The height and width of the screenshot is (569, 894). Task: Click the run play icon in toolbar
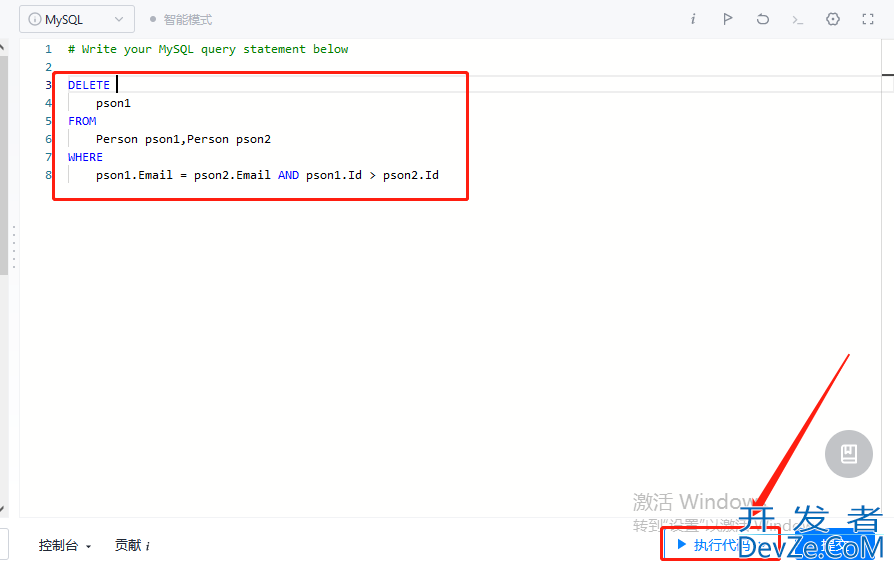point(728,19)
